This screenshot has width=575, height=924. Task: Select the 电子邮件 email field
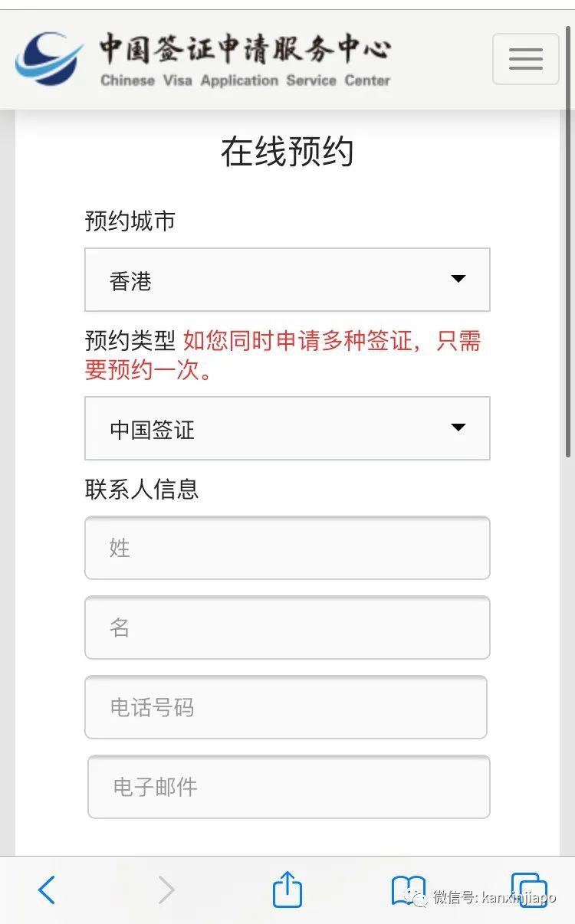(288, 787)
